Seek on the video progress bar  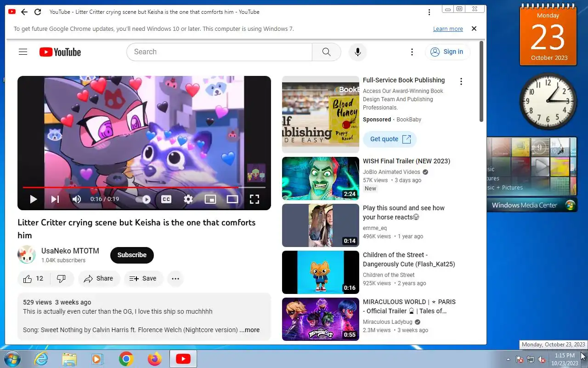144,187
